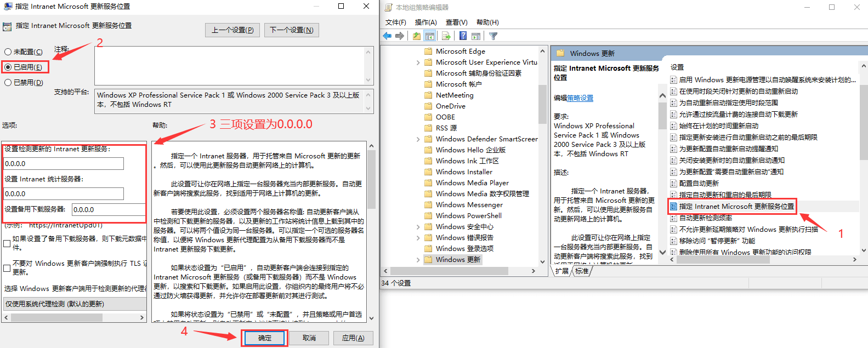The width and height of the screenshot is (868, 348).
Task: Click the Filter funnel icon
Action: 493,36
